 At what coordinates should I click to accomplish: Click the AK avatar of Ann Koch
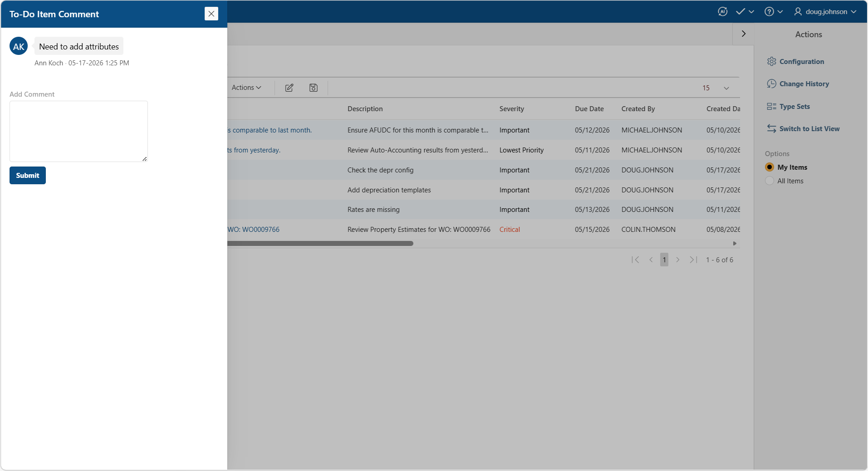point(19,46)
